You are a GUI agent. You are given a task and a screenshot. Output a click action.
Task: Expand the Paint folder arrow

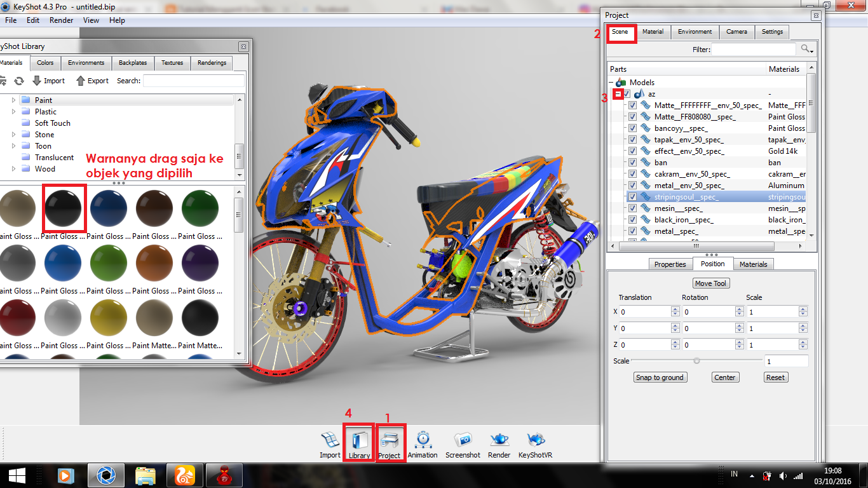(x=14, y=100)
